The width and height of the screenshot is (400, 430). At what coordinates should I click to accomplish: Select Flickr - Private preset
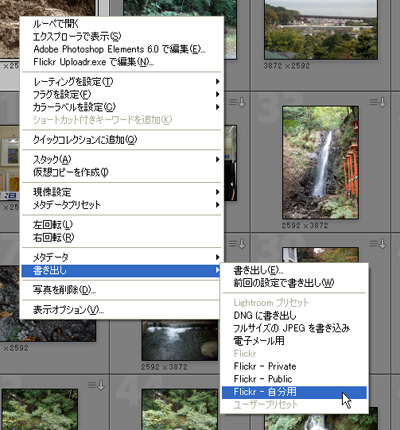(294, 366)
